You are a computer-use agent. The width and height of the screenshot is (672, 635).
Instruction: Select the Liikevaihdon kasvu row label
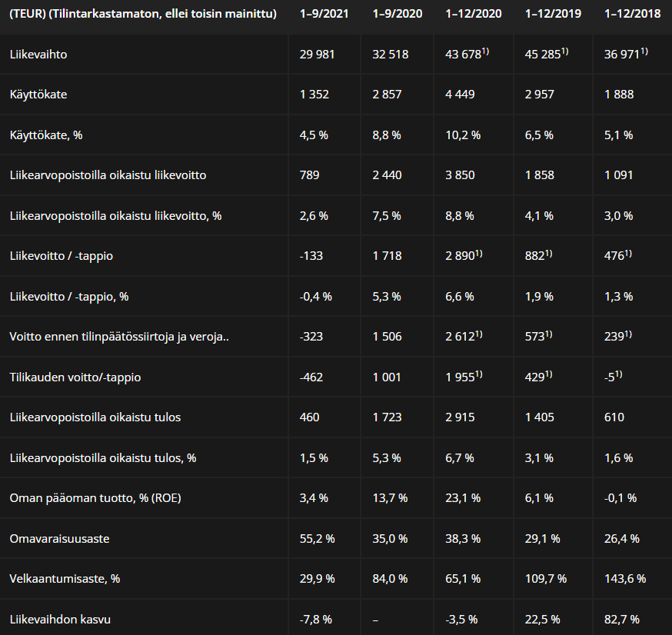pos(65,619)
